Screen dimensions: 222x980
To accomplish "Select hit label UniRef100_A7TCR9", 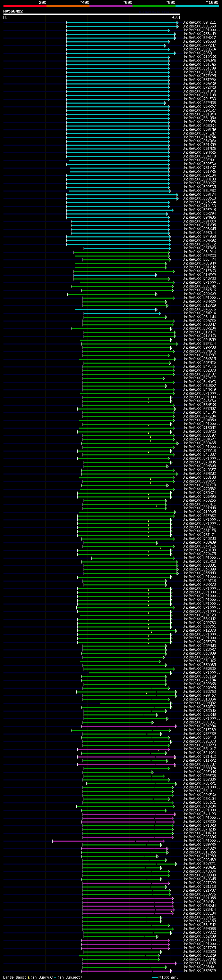I will coord(199,883).
